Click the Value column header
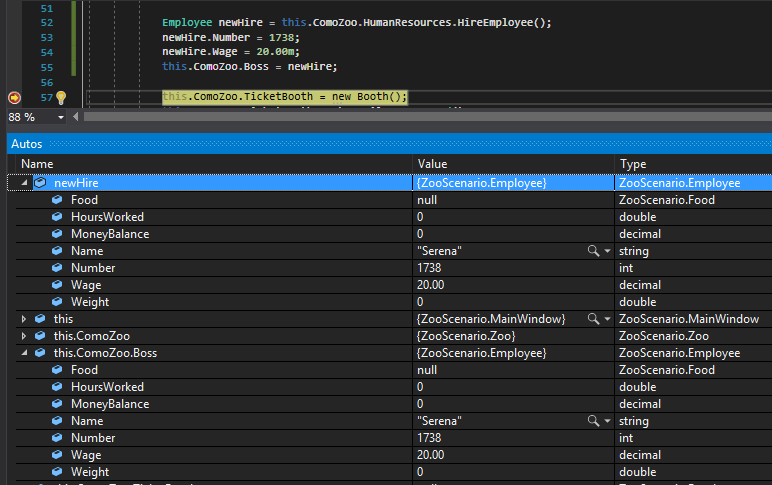772x485 pixels. click(x=432, y=163)
